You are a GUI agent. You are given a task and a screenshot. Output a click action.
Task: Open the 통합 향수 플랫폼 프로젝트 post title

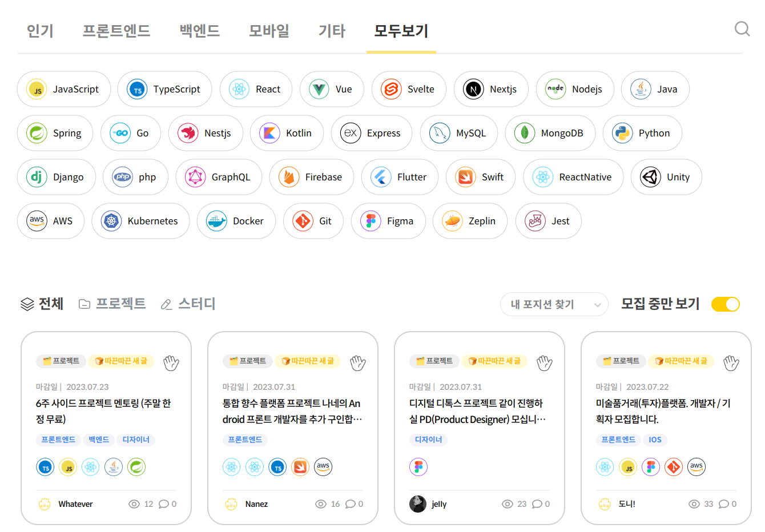click(x=292, y=411)
